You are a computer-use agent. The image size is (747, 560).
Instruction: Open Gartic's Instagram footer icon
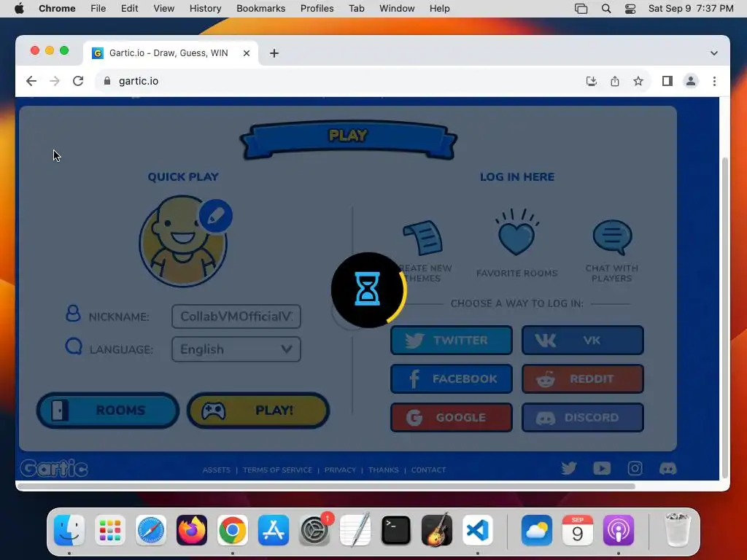635,469
